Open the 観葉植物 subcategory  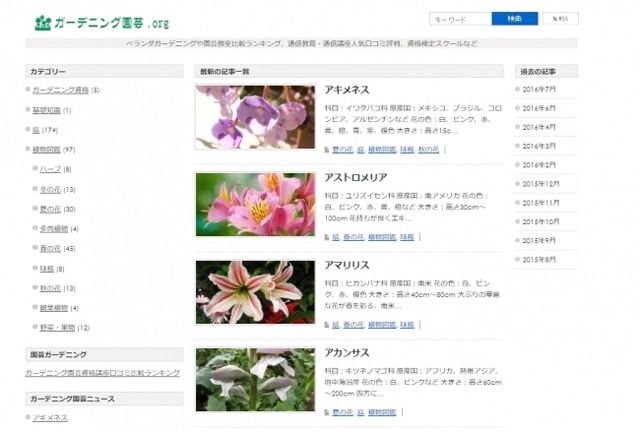(54, 308)
